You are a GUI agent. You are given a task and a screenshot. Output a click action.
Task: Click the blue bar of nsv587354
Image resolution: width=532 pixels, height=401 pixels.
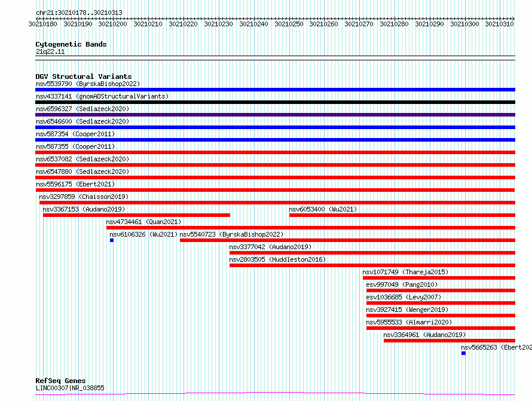tap(275, 140)
